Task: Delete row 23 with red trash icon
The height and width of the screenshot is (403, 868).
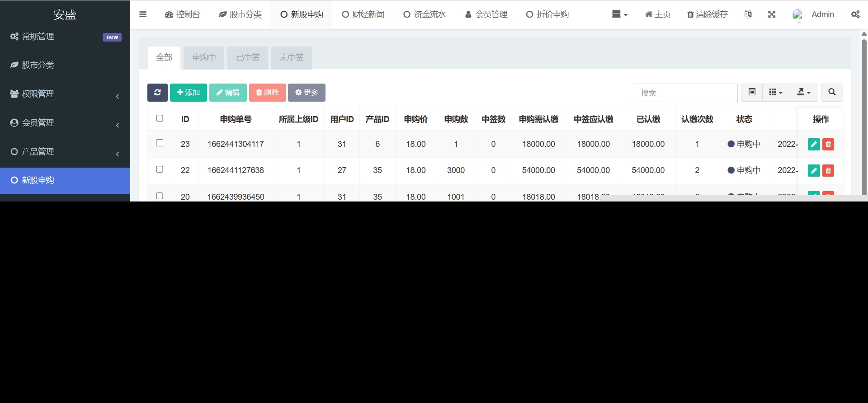Action: tap(828, 144)
